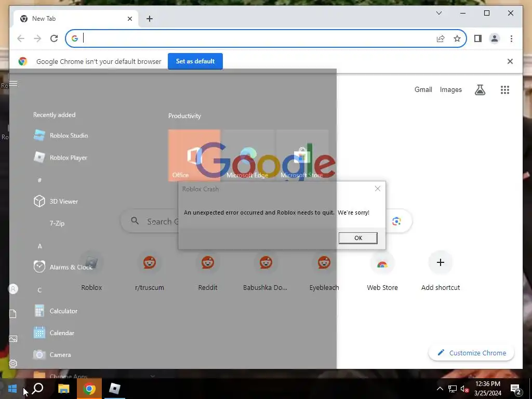532x399 pixels.
Task: Open a new Chrome tab with plus button
Action: [x=150, y=19]
